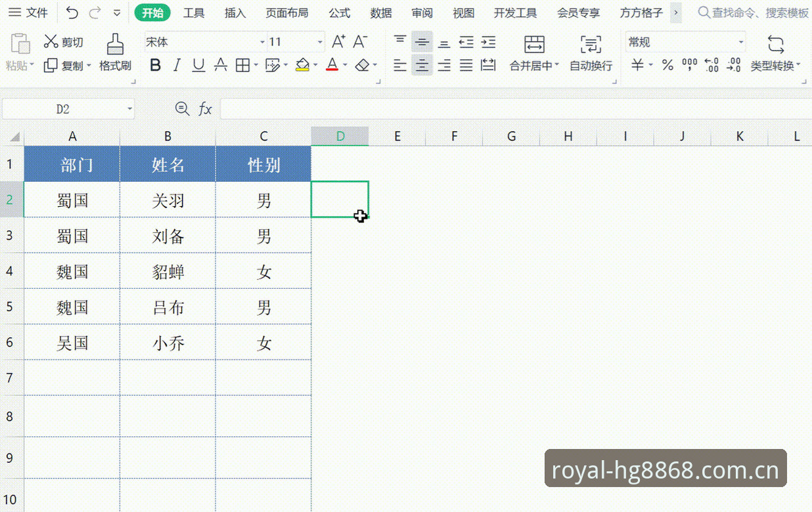Apply red font color A

[x=332, y=65]
